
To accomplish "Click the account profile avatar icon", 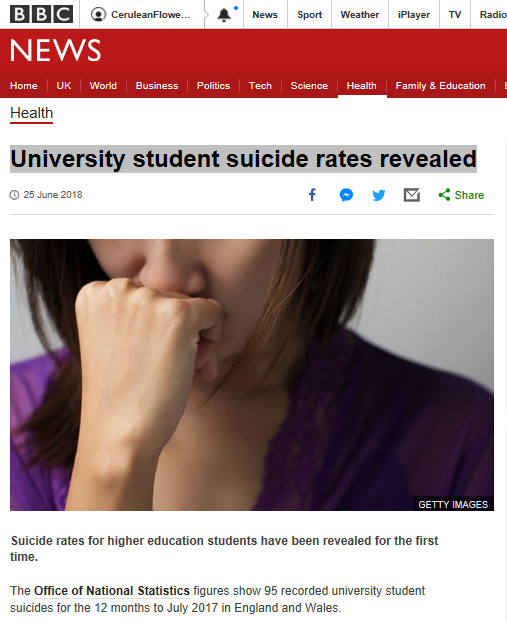I will click(x=98, y=15).
